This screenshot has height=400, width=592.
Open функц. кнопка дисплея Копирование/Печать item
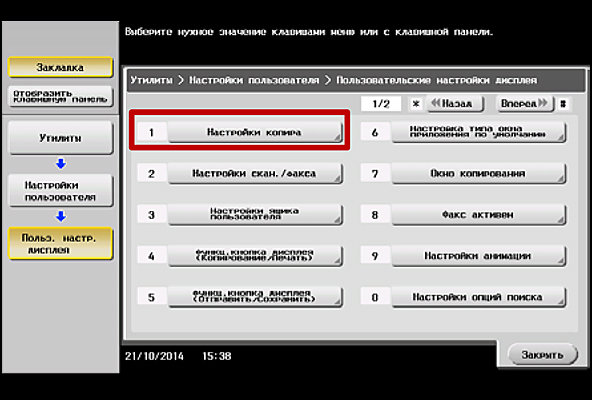[255, 256]
